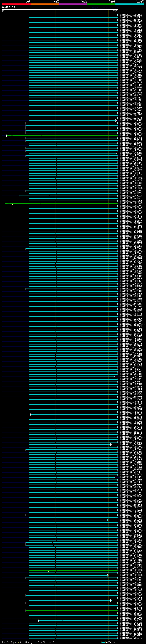Click the green ~80% identity color segment
This screenshot has width=146, height=644.
click(101, 4)
